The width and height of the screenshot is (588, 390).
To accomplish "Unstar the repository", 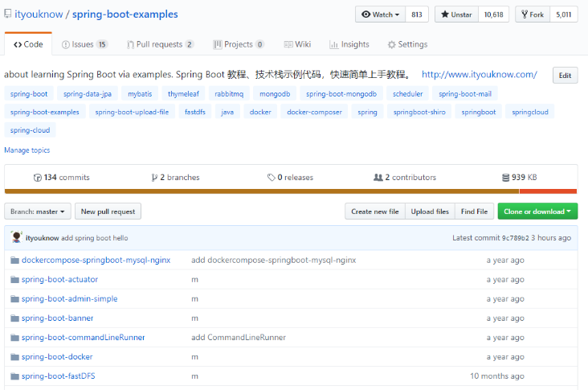I will 456,14.
